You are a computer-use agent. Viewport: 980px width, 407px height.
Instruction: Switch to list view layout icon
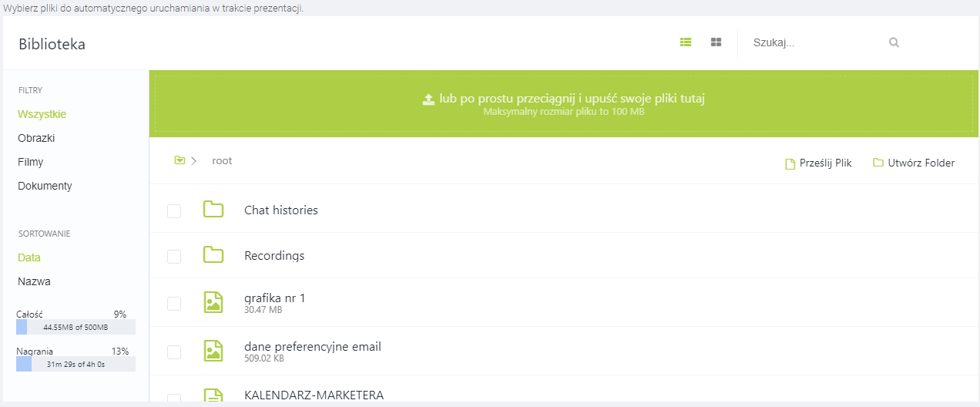[686, 42]
